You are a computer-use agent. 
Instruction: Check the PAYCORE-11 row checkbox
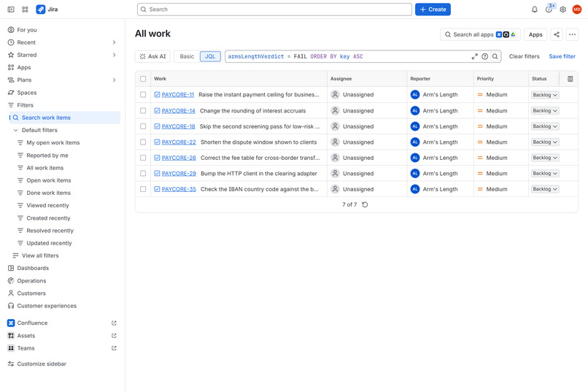(143, 94)
